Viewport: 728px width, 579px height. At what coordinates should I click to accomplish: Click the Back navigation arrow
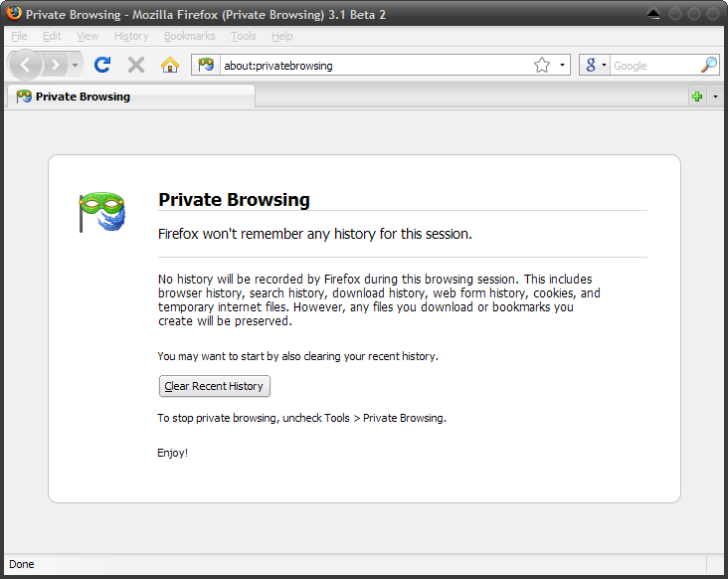[26, 65]
